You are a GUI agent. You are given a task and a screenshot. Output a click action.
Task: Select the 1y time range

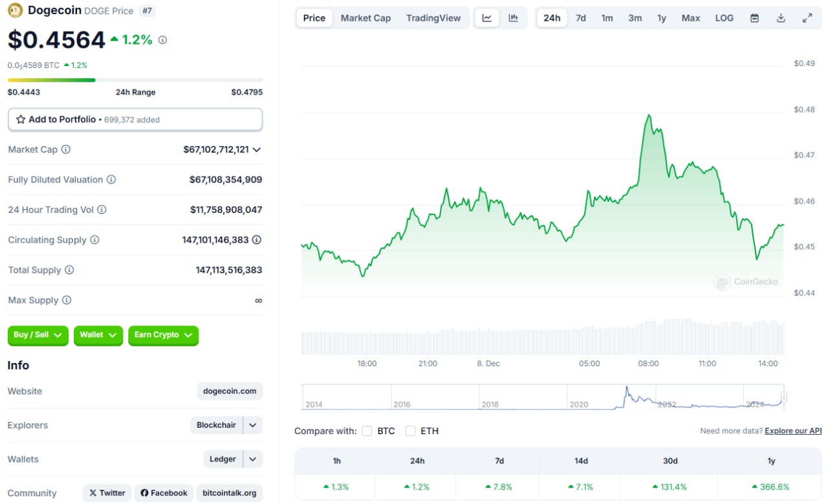(662, 18)
